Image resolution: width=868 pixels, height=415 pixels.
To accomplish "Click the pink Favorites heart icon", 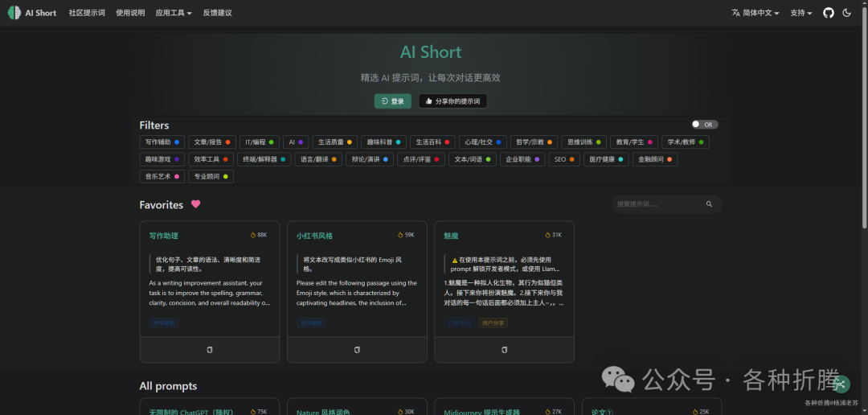I will [195, 204].
